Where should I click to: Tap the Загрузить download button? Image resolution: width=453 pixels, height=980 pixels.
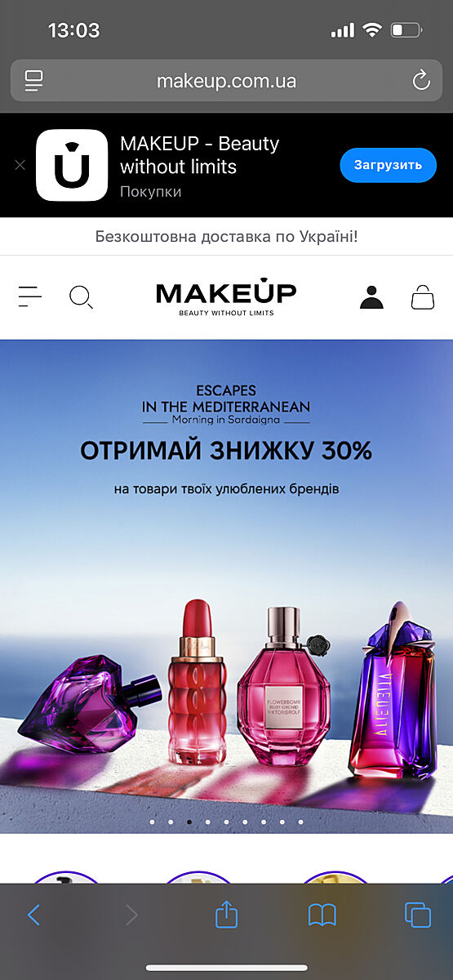coord(389,165)
